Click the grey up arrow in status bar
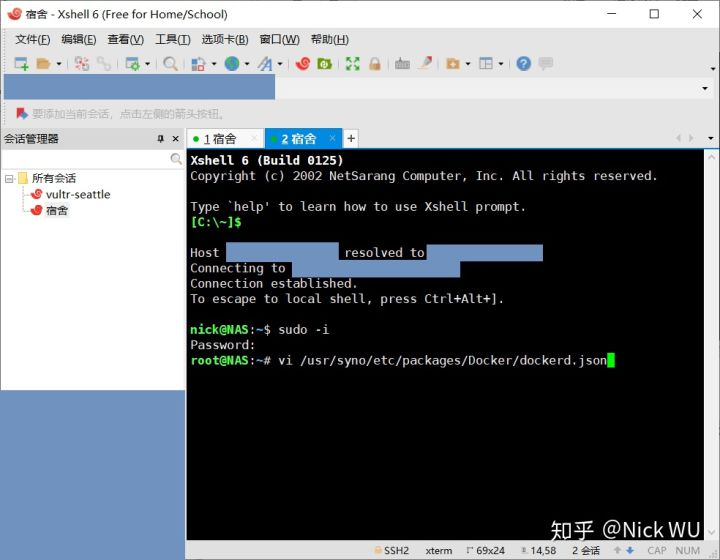Viewport: 720px width, 560px height. pos(618,550)
